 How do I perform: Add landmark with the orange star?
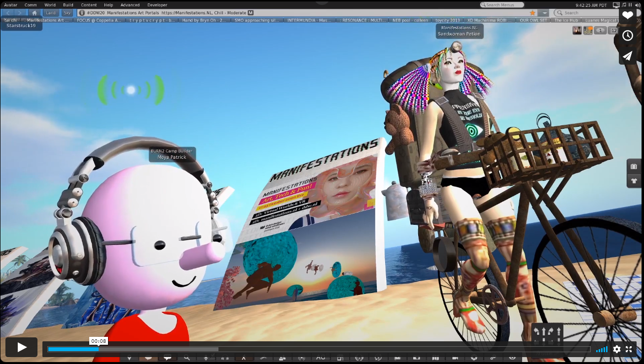533,13
